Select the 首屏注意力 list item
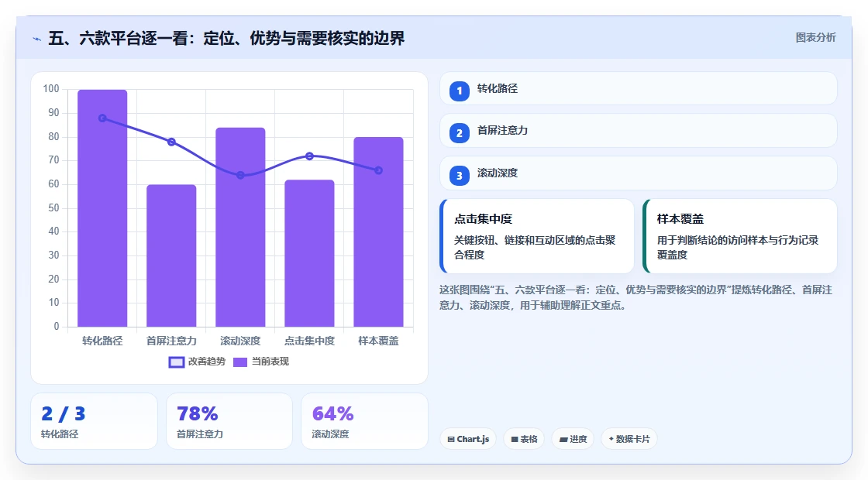Screen dimensions: 868x480 [x=639, y=131]
